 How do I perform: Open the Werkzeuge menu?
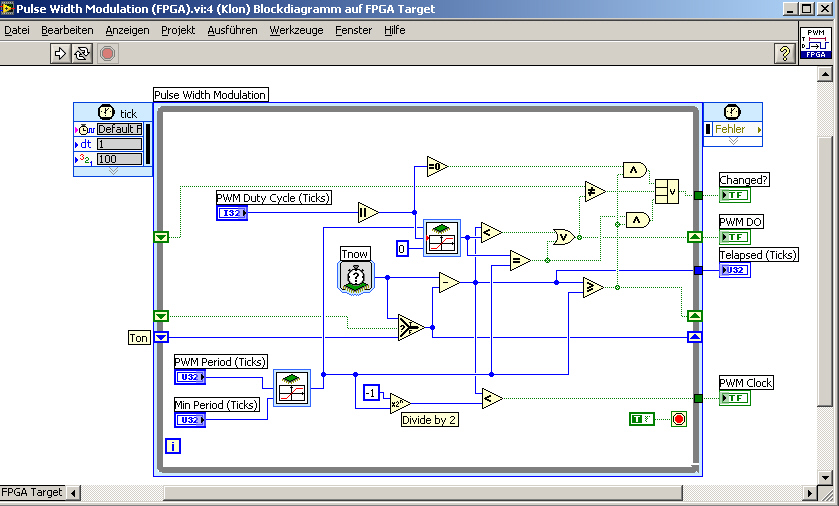[x=296, y=30]
